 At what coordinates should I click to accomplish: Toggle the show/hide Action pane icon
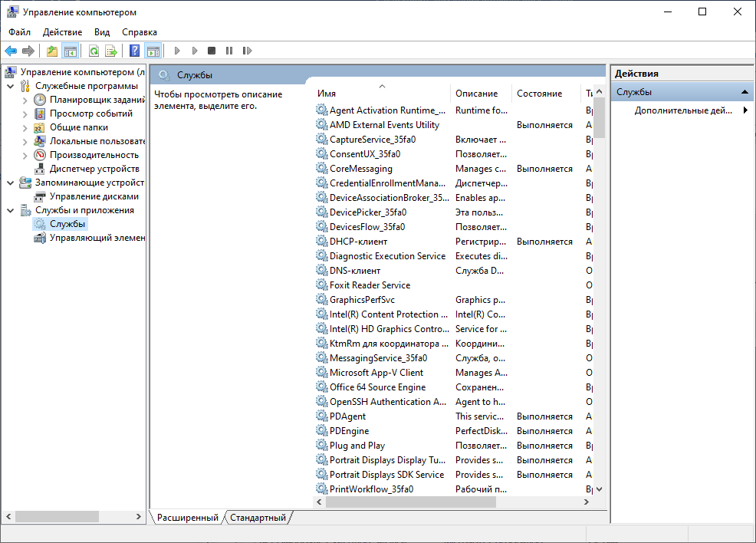pos(153,51)
